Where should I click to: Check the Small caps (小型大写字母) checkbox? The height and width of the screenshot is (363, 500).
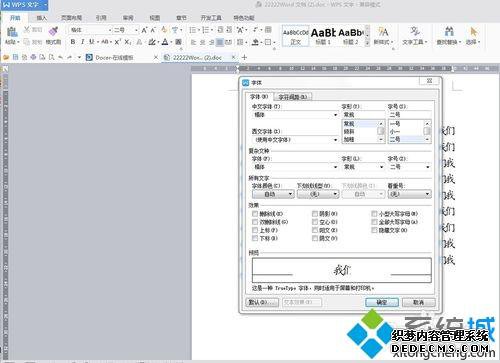(x=374, y=214)
